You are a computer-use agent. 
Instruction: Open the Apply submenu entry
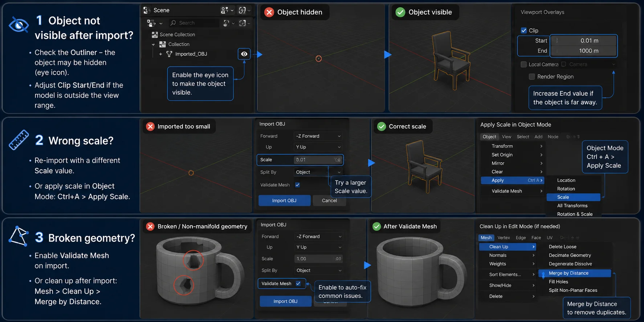click(513, 180)
